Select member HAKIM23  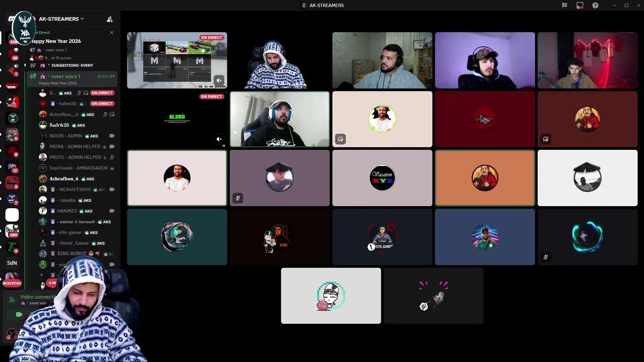tap(76, 211)
